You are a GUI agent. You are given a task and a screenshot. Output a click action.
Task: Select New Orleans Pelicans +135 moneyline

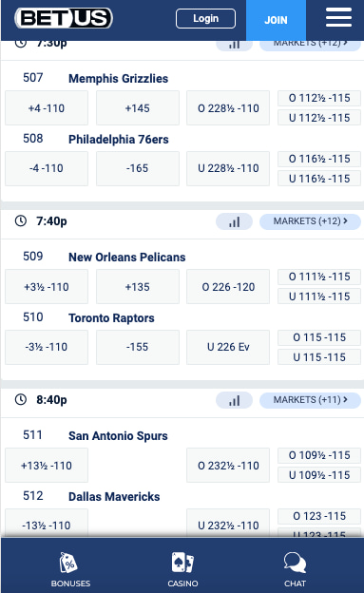click(x=138, y=287)
